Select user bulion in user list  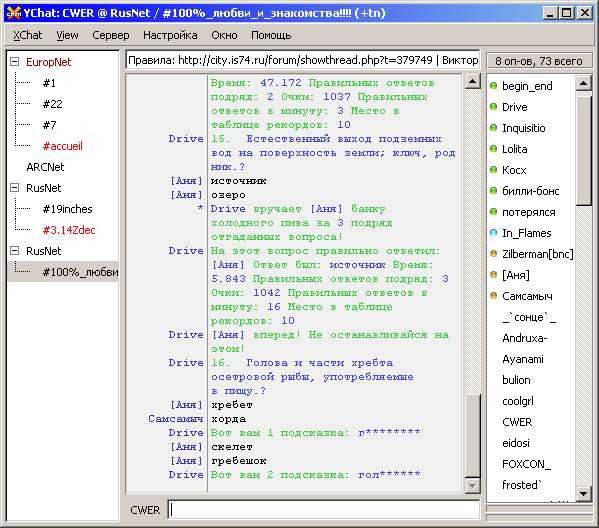click(x=516, y=380)
